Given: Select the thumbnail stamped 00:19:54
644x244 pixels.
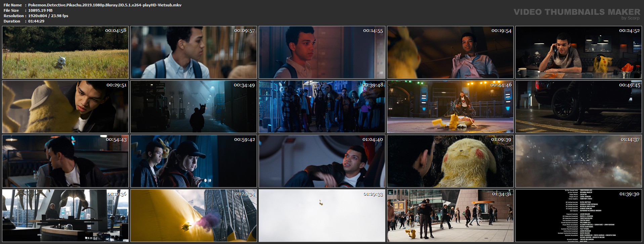Looking at the screenshot, I should point(450,52).
